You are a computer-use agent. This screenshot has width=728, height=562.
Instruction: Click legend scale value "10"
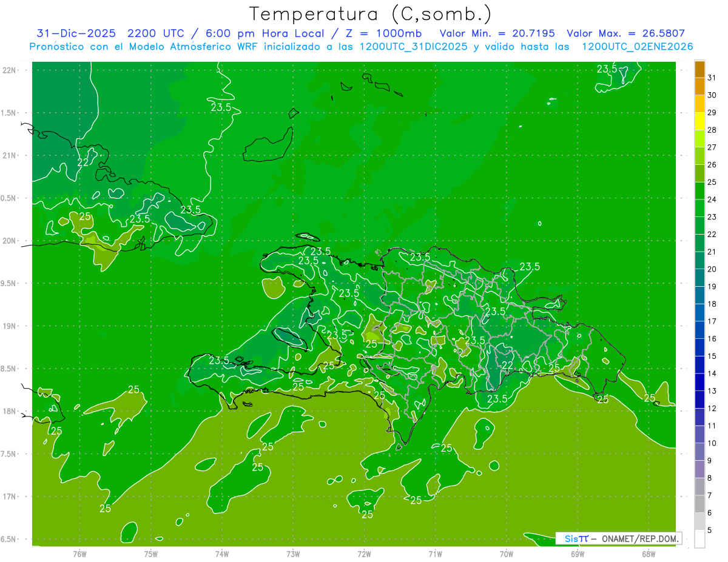pos(712,443)
